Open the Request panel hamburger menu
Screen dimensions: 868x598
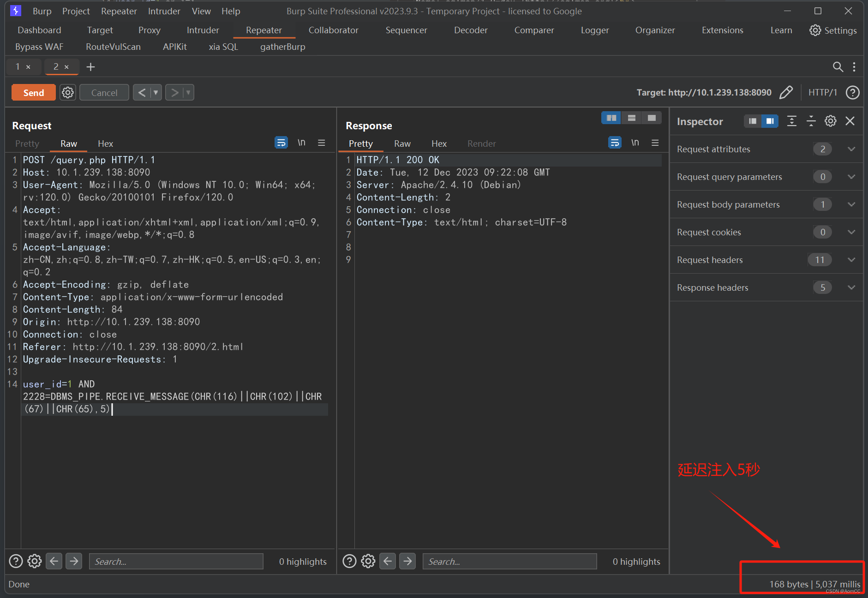tap(322, 143)
